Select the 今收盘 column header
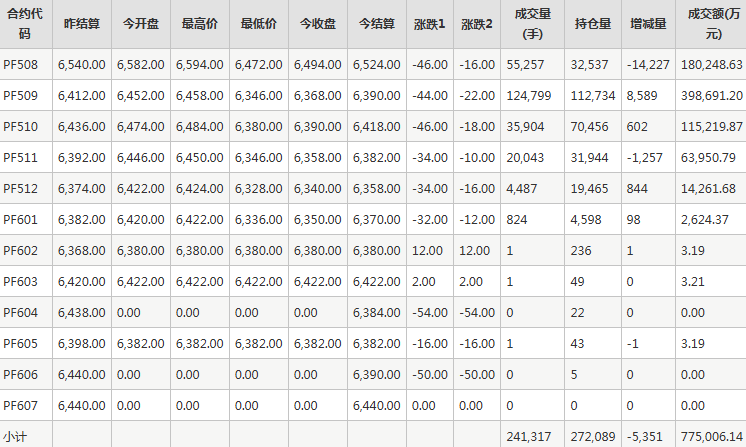Screen dimensions: 746x447 click(318, 24)
